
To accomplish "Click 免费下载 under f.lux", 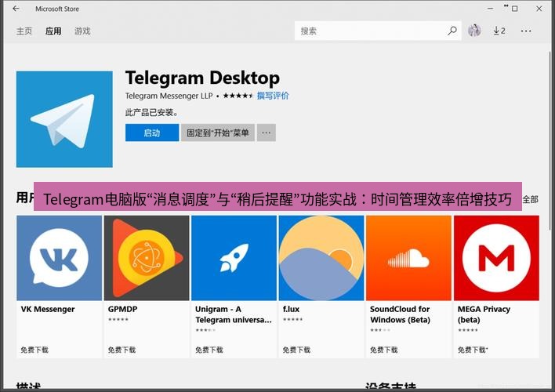I will [296, 350].
